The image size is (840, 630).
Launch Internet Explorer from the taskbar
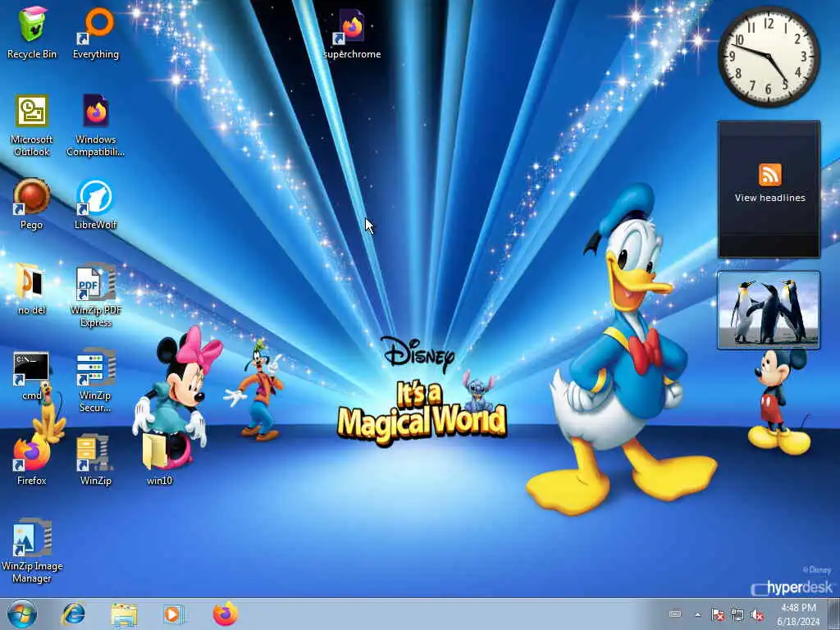click(73, 614)
